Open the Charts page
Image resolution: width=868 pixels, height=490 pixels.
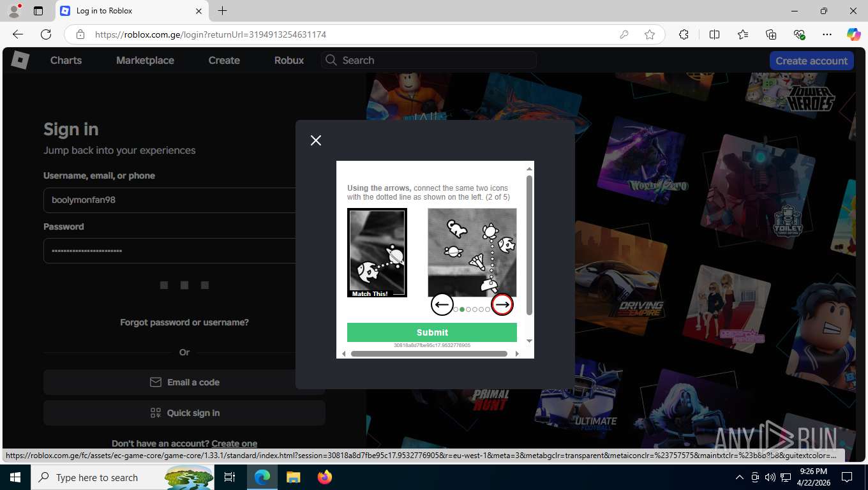[x=66, y=60]
